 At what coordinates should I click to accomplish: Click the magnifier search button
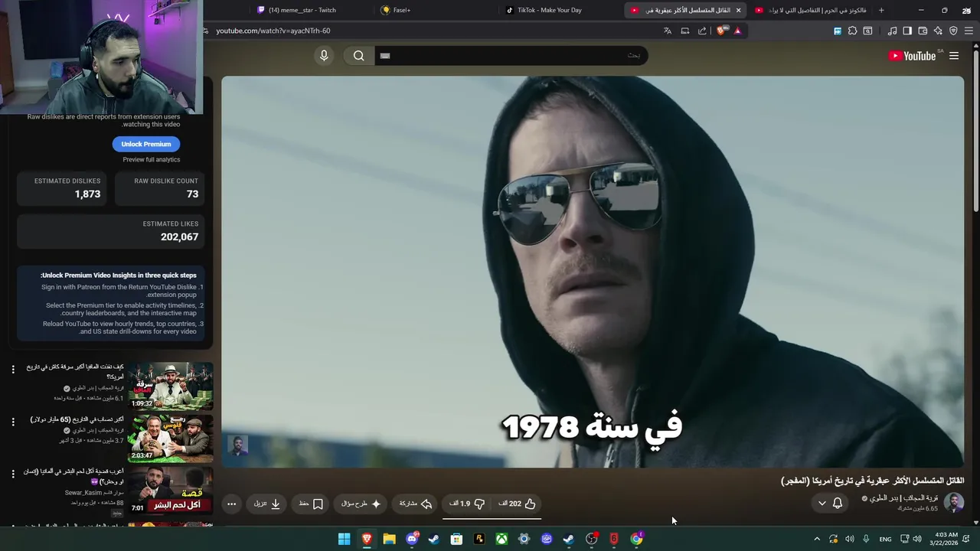point(359,55)
